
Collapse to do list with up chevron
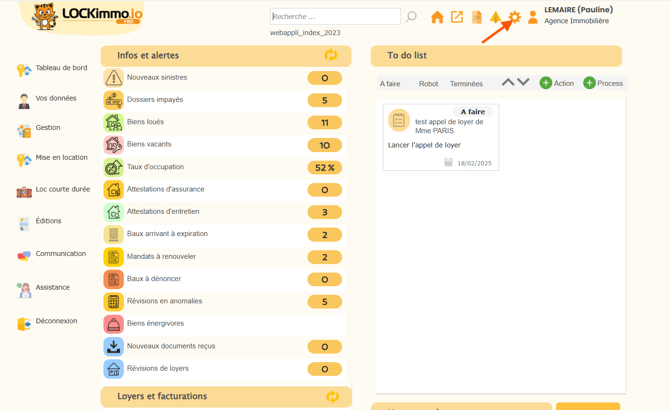[x=508, y=83]
